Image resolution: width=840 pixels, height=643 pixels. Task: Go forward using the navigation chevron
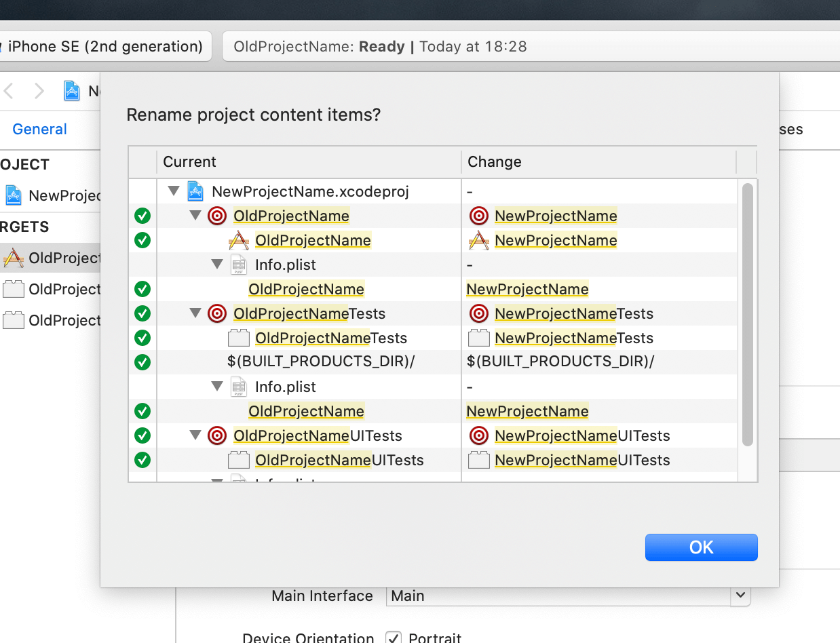[x=39, y=91]
